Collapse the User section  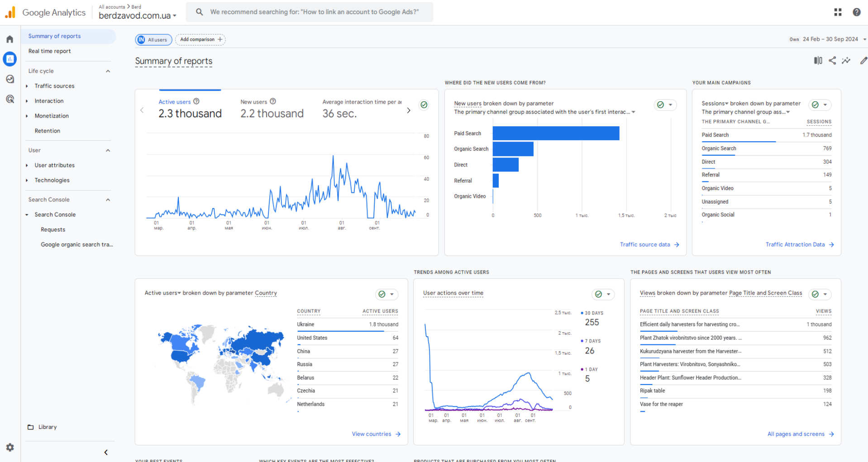108,150
